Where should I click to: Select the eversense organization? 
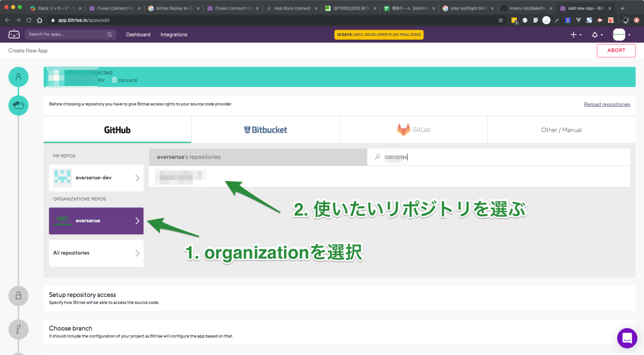[96, 221]
